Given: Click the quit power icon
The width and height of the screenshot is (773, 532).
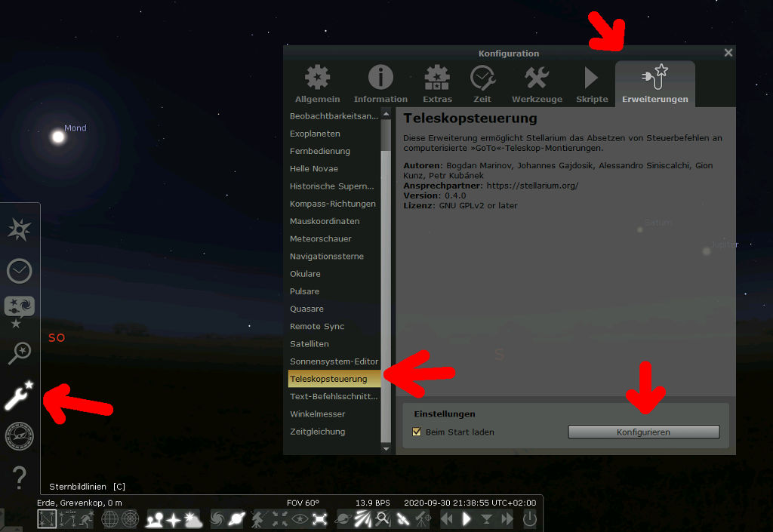Looking at the screenshot, I should pos(529,519).
